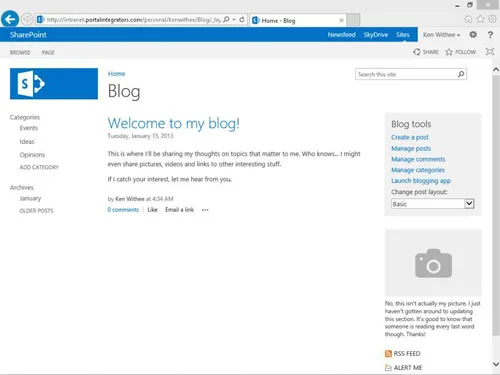
Task: Select the Opinions category
Action: 32,155
